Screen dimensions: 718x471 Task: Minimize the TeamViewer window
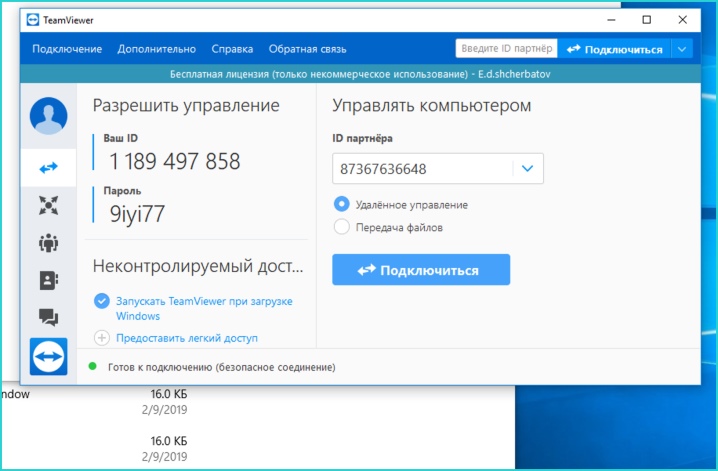(611, 20)
